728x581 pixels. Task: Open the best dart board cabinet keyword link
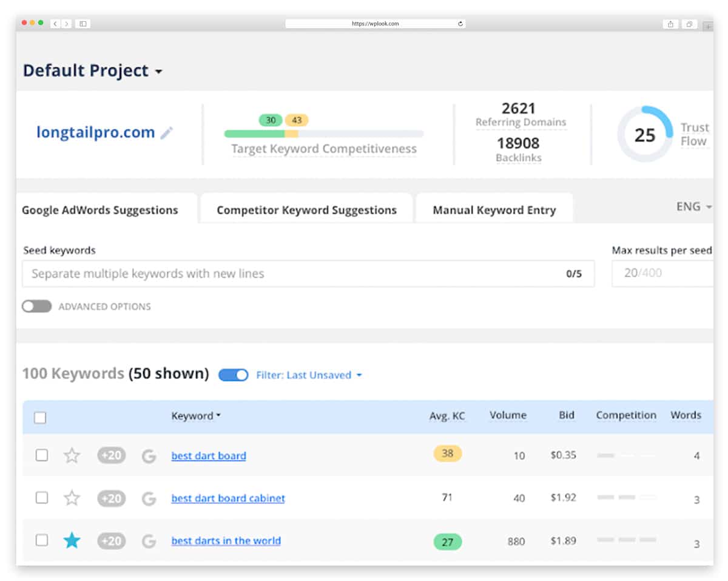pyautogui.click(x=228, y=498)
